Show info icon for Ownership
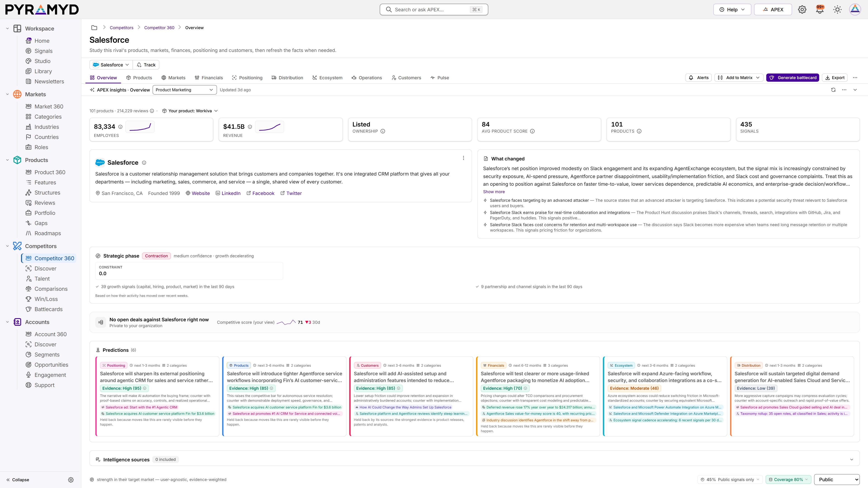The height and width of the screenshot is (488, 868). (x=383, y=131)
